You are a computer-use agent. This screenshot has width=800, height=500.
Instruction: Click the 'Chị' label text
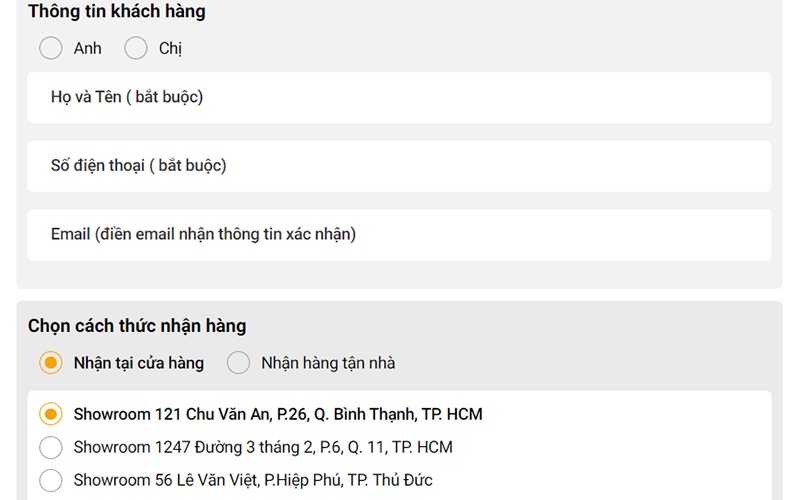coord(170,48)
